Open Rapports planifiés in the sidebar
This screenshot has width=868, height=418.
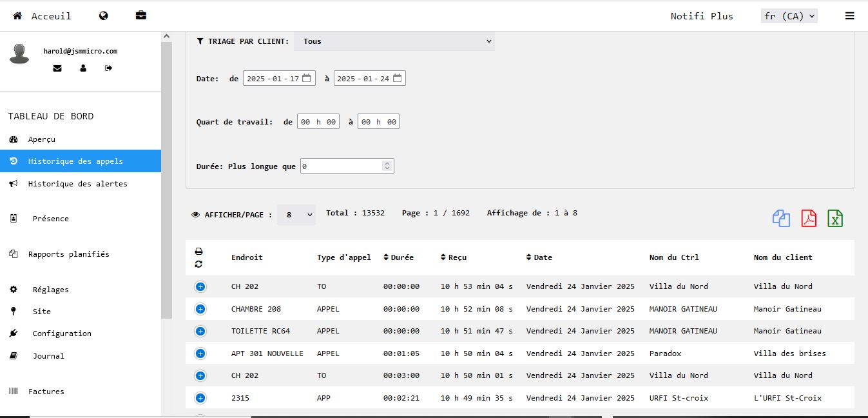[x=68, y=254]
